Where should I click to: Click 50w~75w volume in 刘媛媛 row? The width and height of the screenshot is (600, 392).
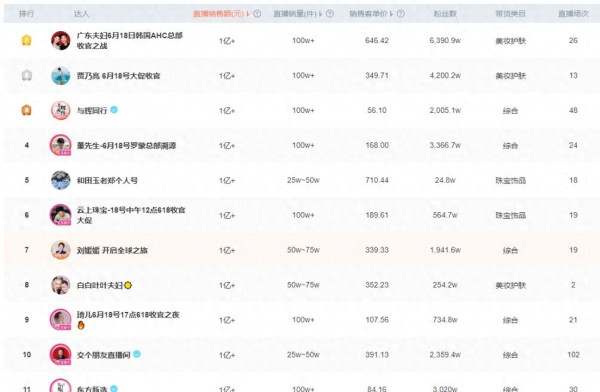pyautogui.click(x=303, y=250)
